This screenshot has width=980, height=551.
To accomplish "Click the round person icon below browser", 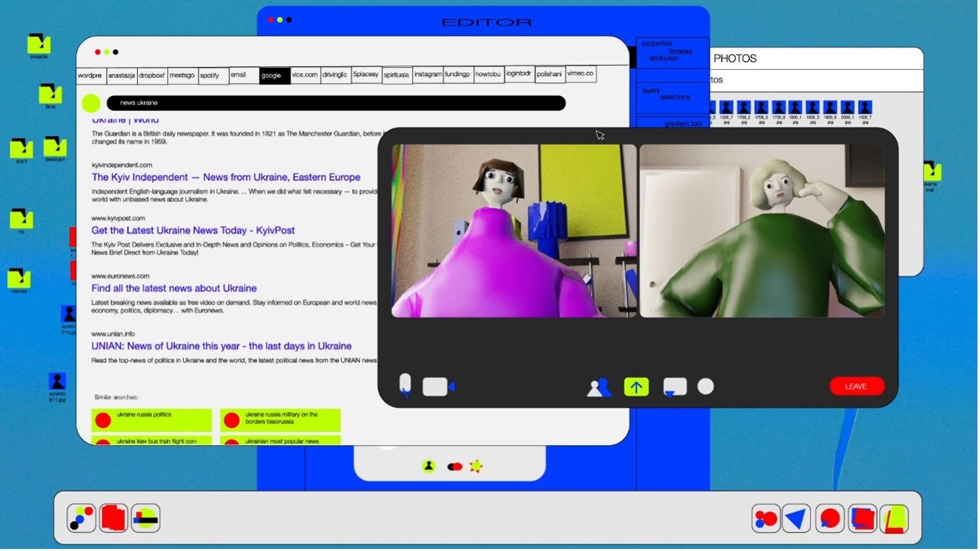I will pos(429,466).
